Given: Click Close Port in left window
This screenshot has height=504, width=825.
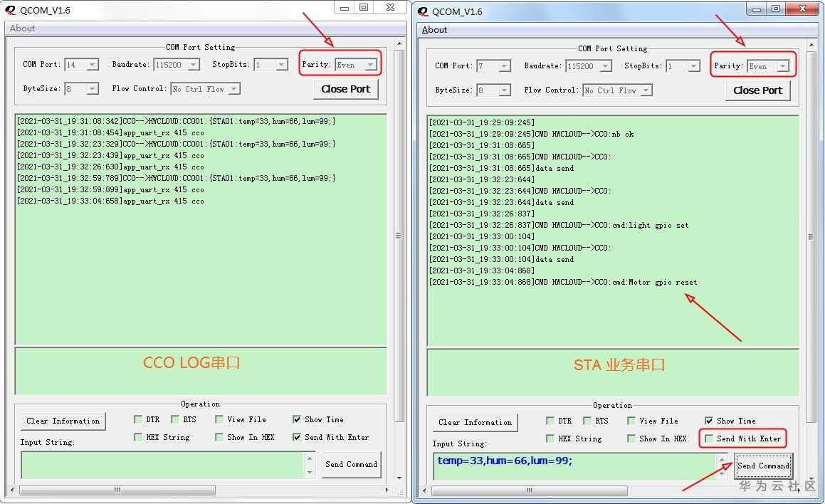Looking at the screenshot, I should [346, 89].
